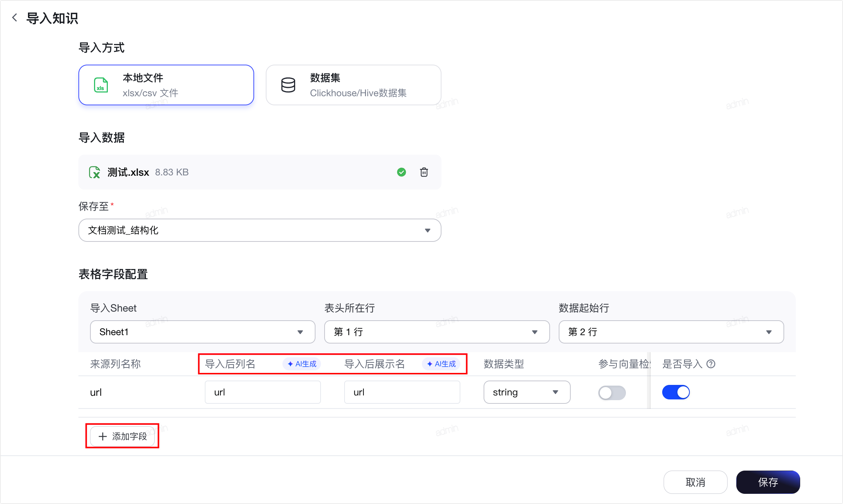Click the 8.83 KB file size text
The image size is (843, 504).
pos(172,172)
